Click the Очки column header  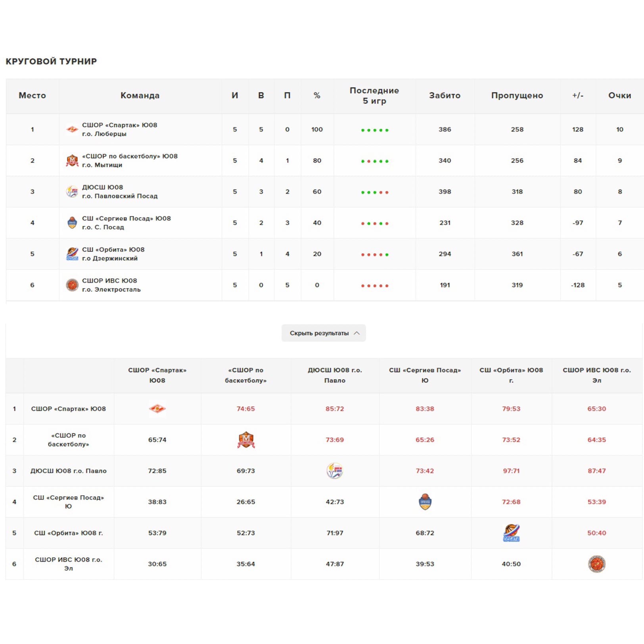pyautogui.click(x=620, y=96)
